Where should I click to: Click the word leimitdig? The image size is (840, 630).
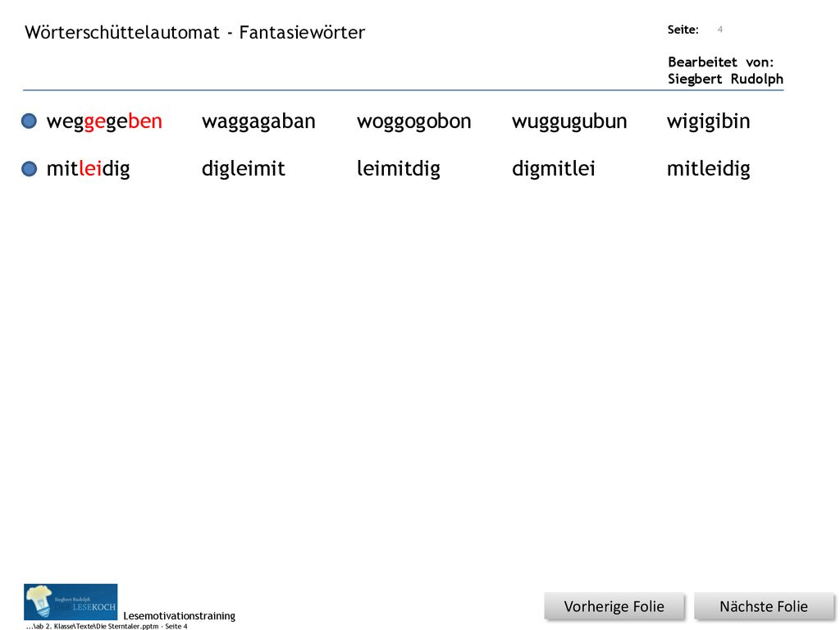tap(399, 169)
